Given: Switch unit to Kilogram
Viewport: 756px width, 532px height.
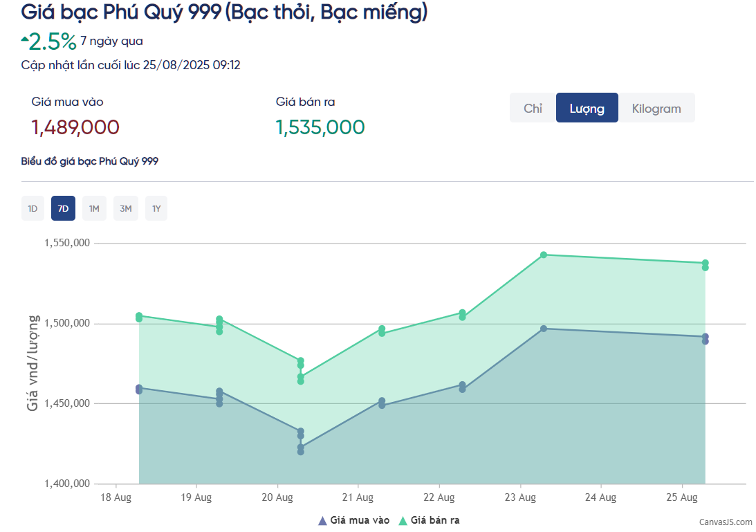Looking at the screenshot, I should click(x=656, y=108).
